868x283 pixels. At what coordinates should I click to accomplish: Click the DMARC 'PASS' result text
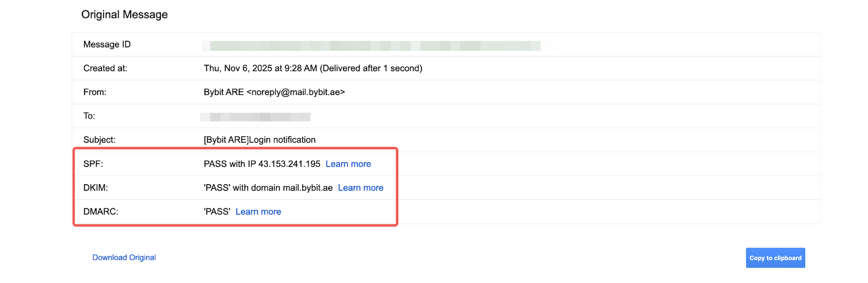[217, 212]
